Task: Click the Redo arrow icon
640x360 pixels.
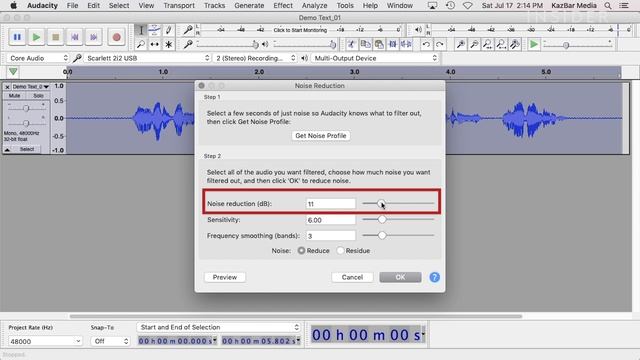Action: tap(440, 44)
